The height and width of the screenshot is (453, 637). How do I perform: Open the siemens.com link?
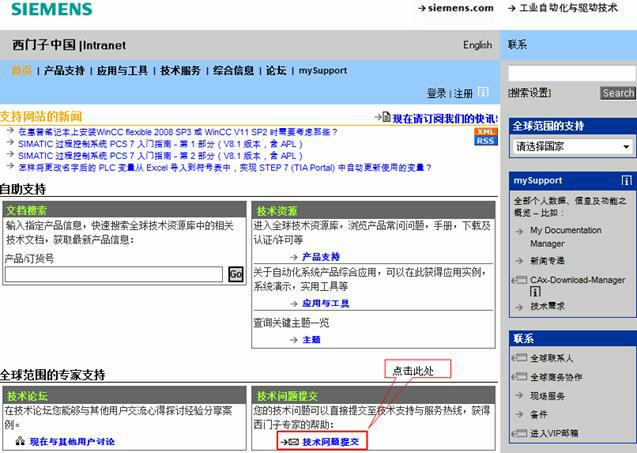(x=461, y=8)
